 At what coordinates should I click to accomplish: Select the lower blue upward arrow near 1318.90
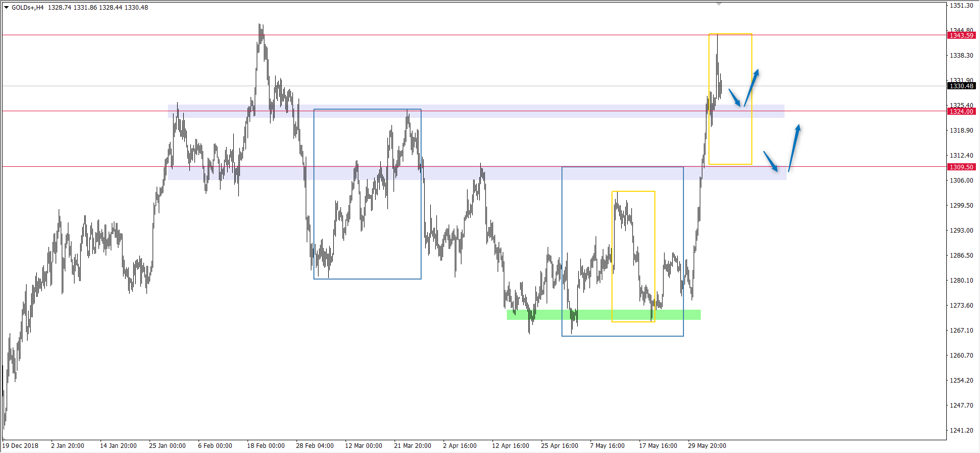(794, 147)
